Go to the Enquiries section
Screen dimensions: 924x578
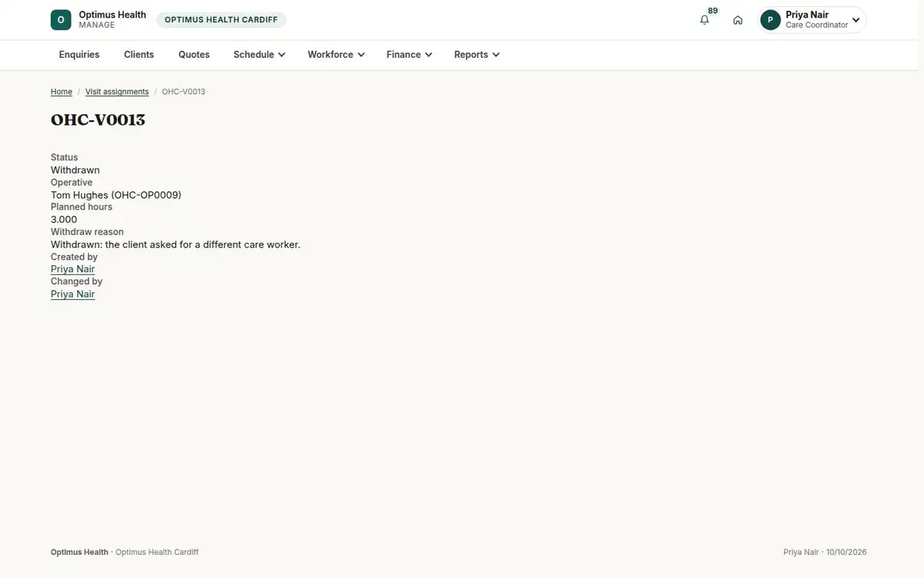coord(79,55)
